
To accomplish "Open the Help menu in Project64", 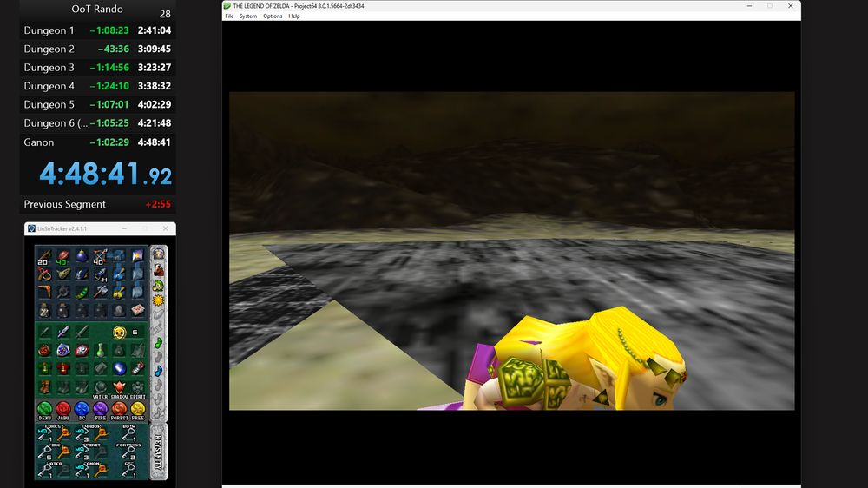I will click(294, 16).
